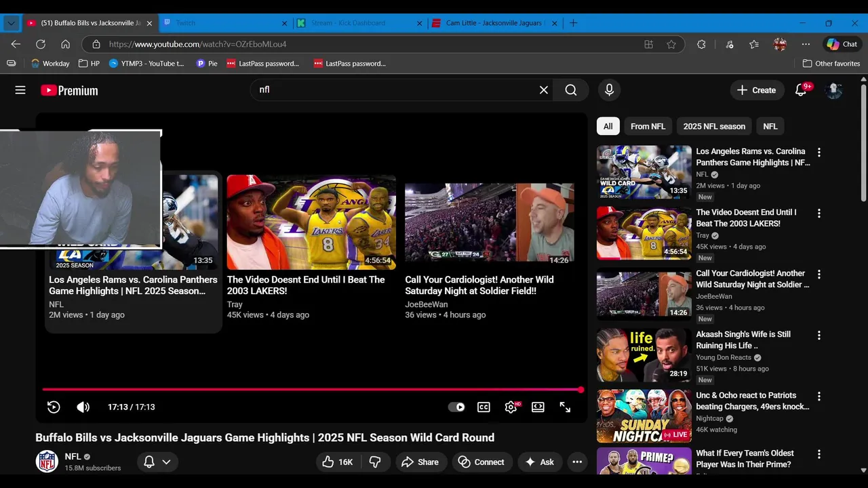This screenshot has height=488, width=868.
Task: Go to YouTube Premium home logo
Action: click(69, 90)
